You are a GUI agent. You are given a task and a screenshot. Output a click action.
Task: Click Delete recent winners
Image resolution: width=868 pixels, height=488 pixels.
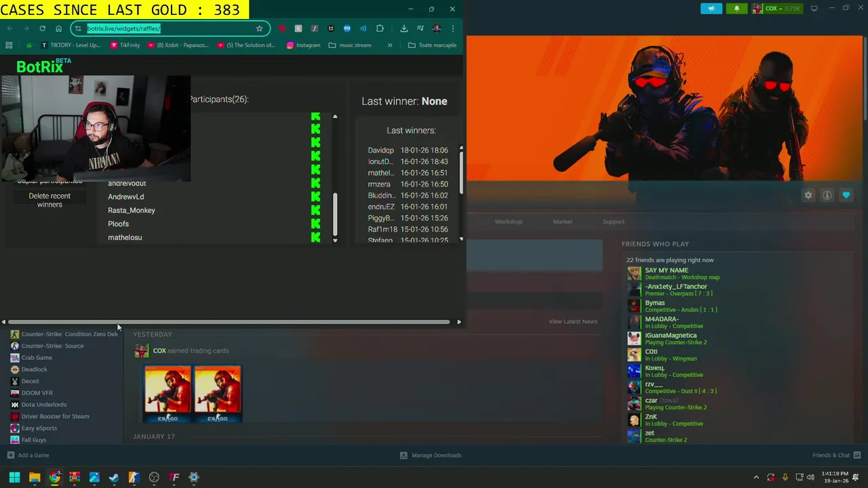point(50,200)
